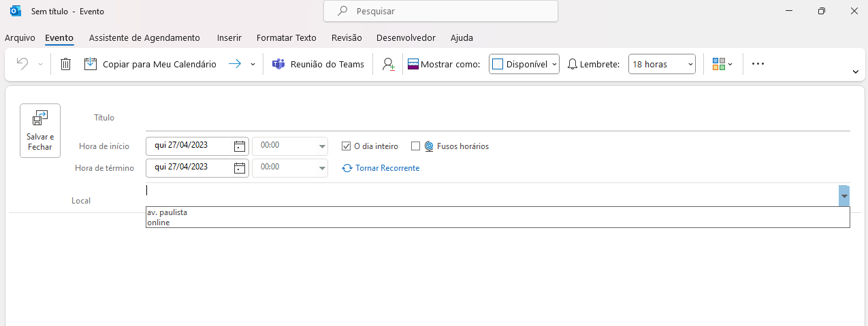Click the Outlook app icon in title bar

coord(16,11)
